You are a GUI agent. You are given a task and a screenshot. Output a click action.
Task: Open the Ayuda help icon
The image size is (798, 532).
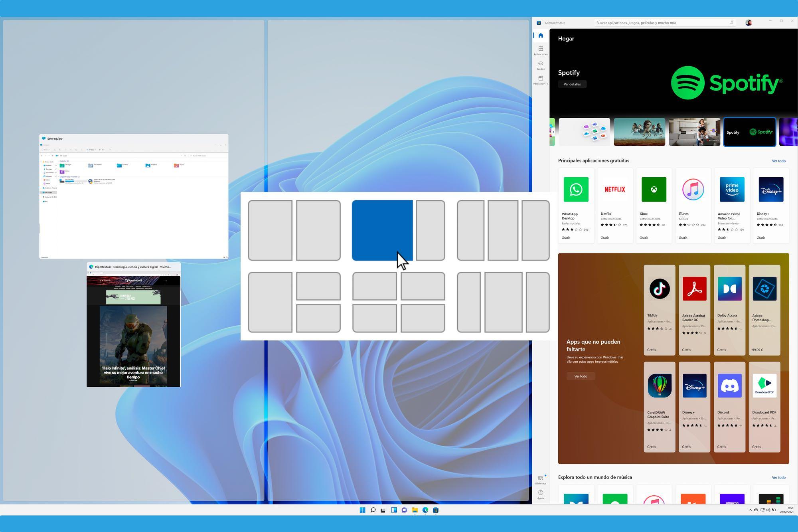point(541,494)
